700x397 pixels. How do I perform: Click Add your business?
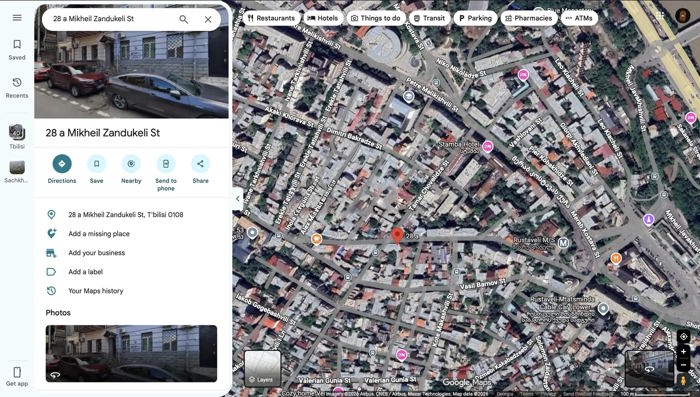(x=131, y=253)
